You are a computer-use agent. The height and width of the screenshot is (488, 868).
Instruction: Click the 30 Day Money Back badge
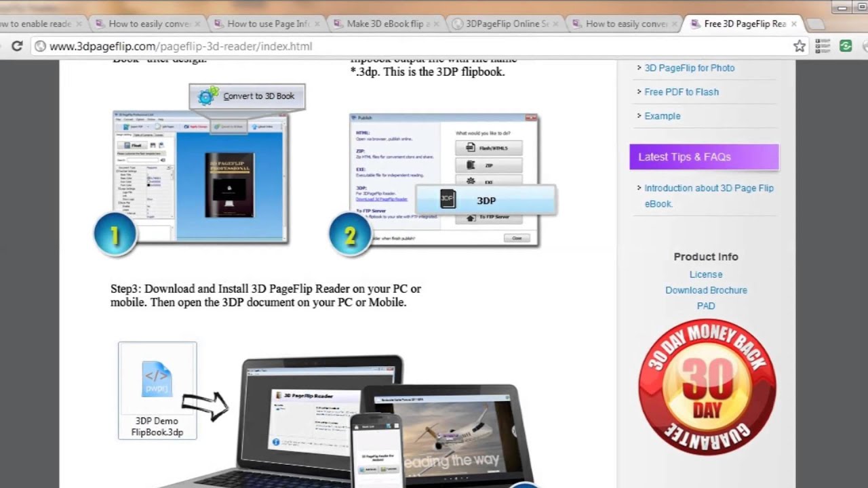[x=707, y=386]
